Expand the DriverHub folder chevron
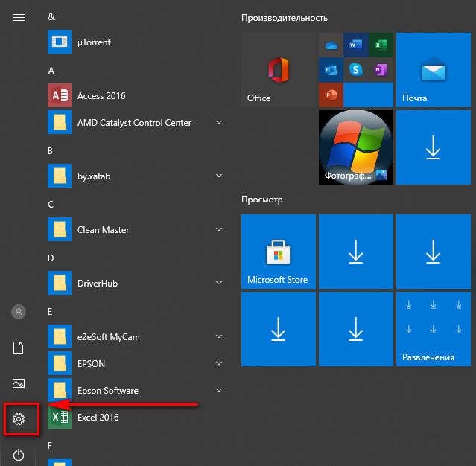The image size is (476, 466). click(x=219, y=283)
